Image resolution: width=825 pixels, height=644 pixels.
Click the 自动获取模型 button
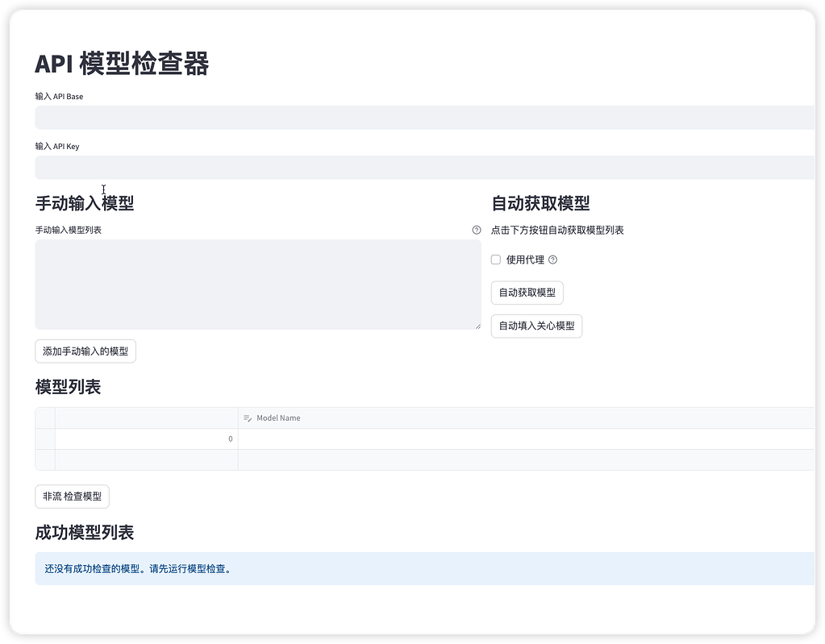[527, 293]
